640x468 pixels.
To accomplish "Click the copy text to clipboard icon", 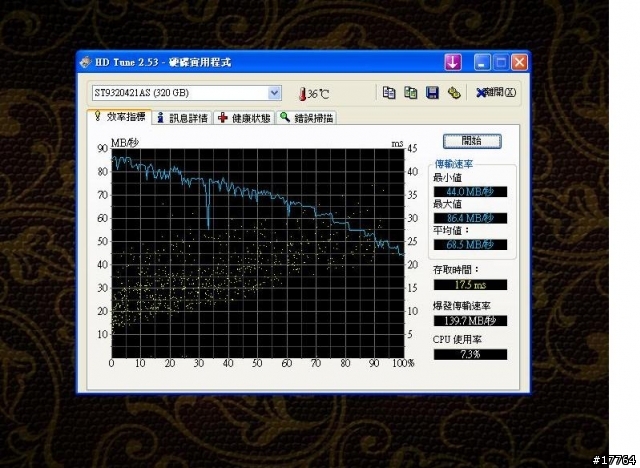I will (x=389, y=93).
